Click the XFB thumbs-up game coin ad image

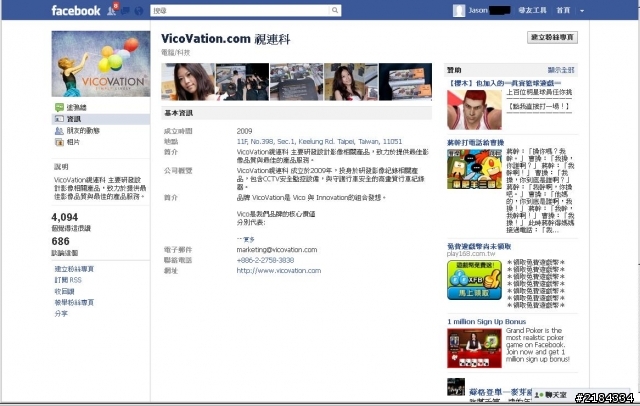point(474,280)
